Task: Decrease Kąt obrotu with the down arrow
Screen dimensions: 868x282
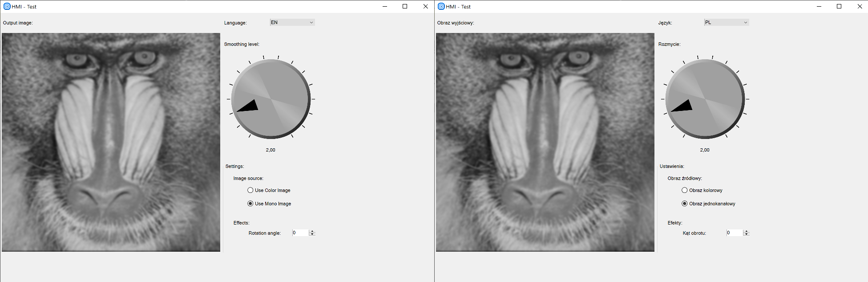Action: point(746,234)
